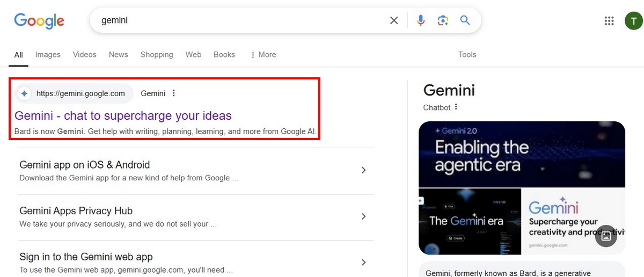Open the account profile avatar
This screenshot has width=644, height=277.
point(633,21)
